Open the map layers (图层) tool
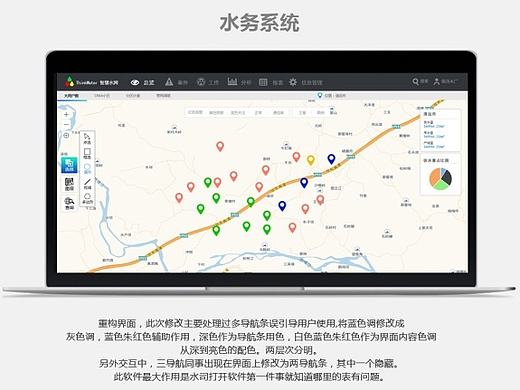This screenshot has width=520, height=390. pyautogui.click(x=69, y=184)
